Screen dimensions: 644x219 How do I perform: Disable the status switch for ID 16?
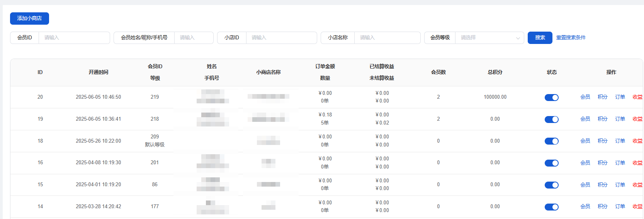[x=551, y=163]
